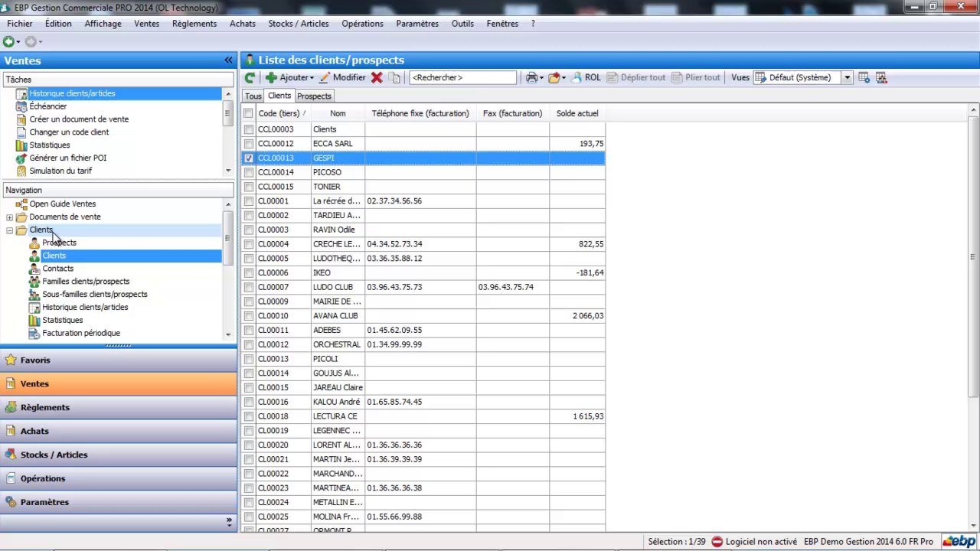Open the export options dropdown arrow

click(x=564, y=78)
